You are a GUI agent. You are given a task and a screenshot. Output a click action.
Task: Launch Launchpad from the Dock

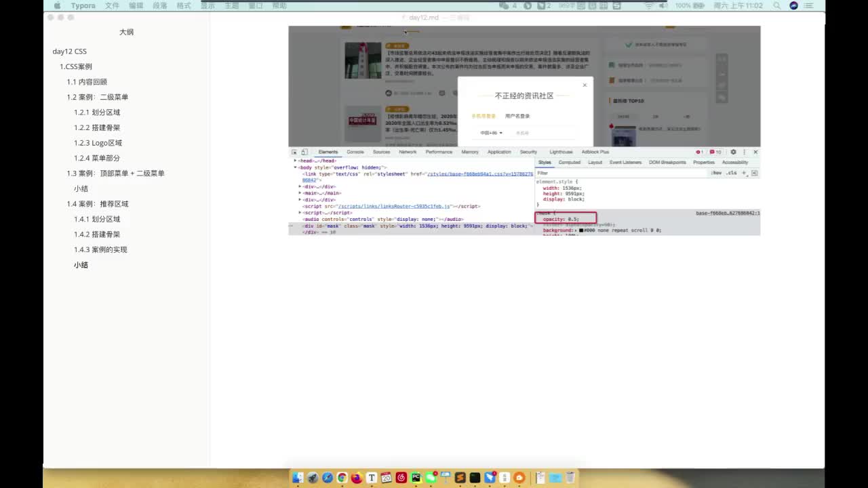tap(313, 478)
